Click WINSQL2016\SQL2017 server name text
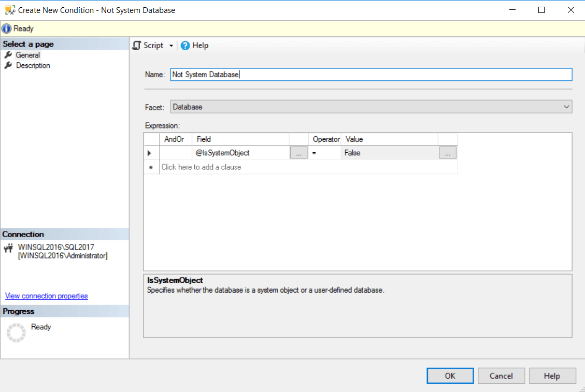This screenshot has height=392, width=585. pos(56,247)
